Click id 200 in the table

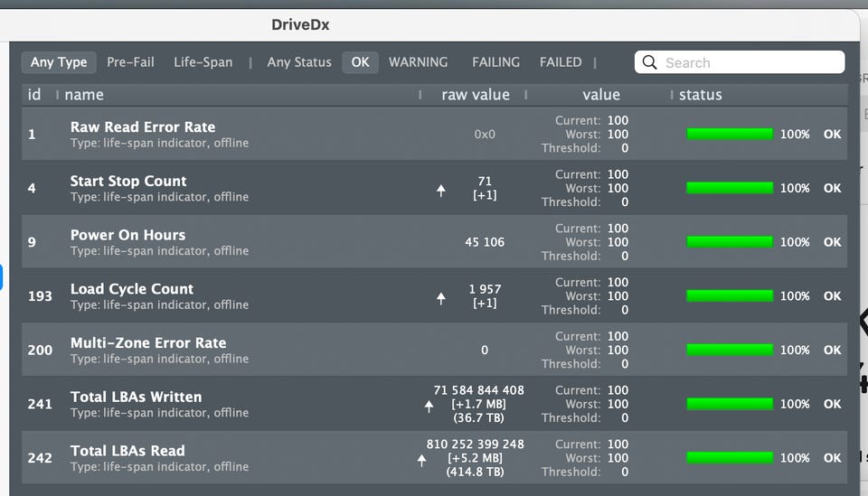pos(40,350)
